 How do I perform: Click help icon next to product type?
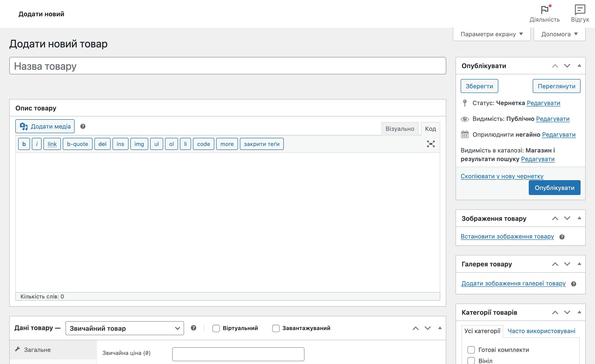point(193,328)
